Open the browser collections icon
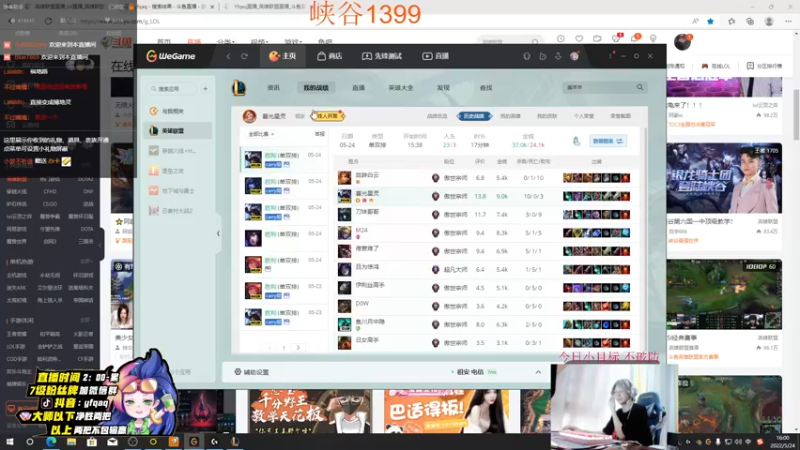This screenshot has height=450, width=800. (x=750, y=21)
